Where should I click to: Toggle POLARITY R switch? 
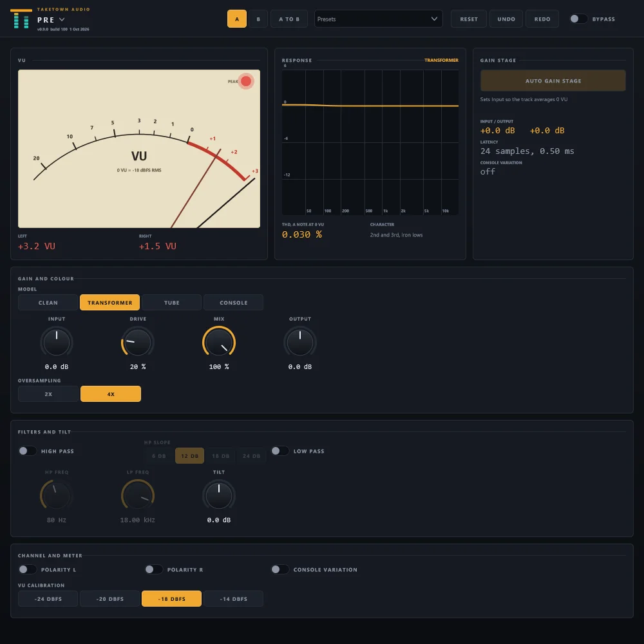coord(154,569)
